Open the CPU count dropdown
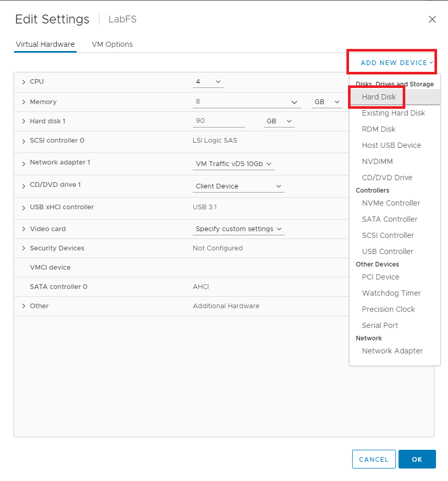This screenshot has width=448, height=481. tap(208, 82)
